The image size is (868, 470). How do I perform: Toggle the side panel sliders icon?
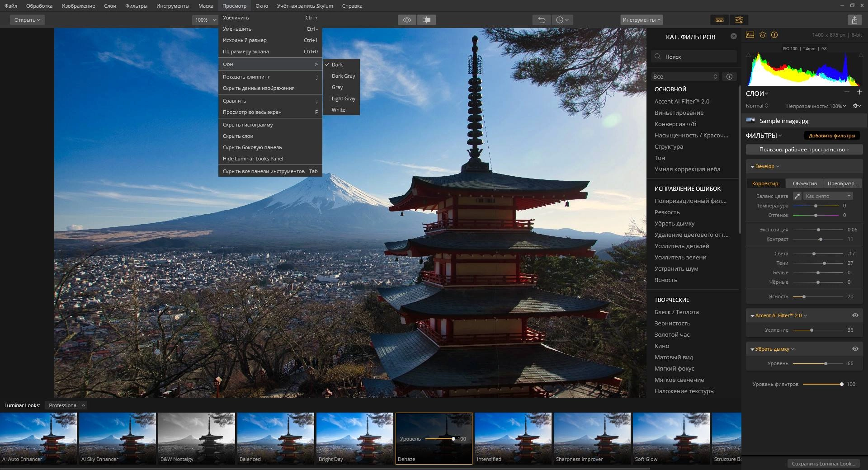click(739, 20)
